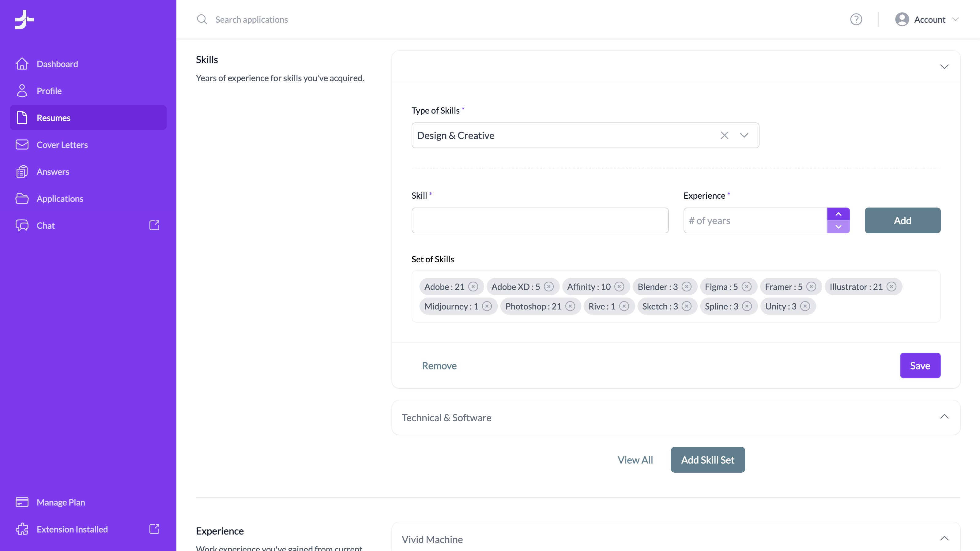Navigate to Answers
This screenshot has width=980, height=551.
[x=88, y=172]
